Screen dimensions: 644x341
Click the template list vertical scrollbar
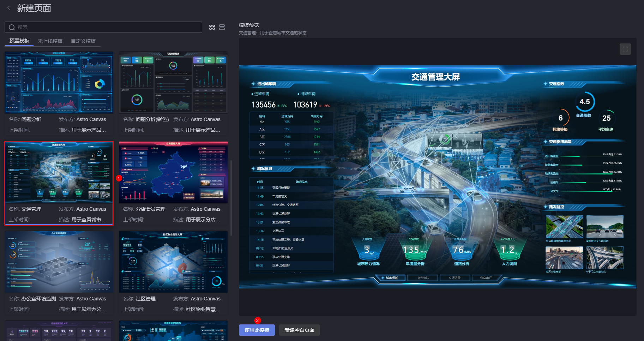click(x=231, y=198)
